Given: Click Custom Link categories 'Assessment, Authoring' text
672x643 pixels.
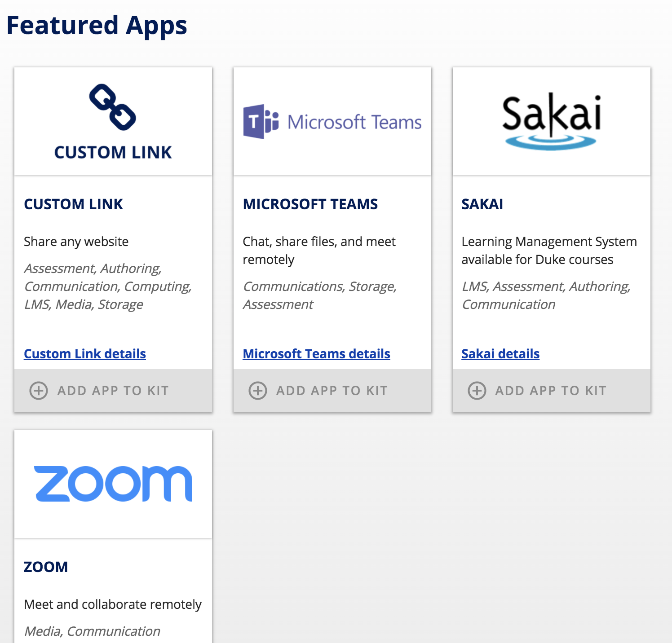Looking at the screenshot, I should (108, 286).
